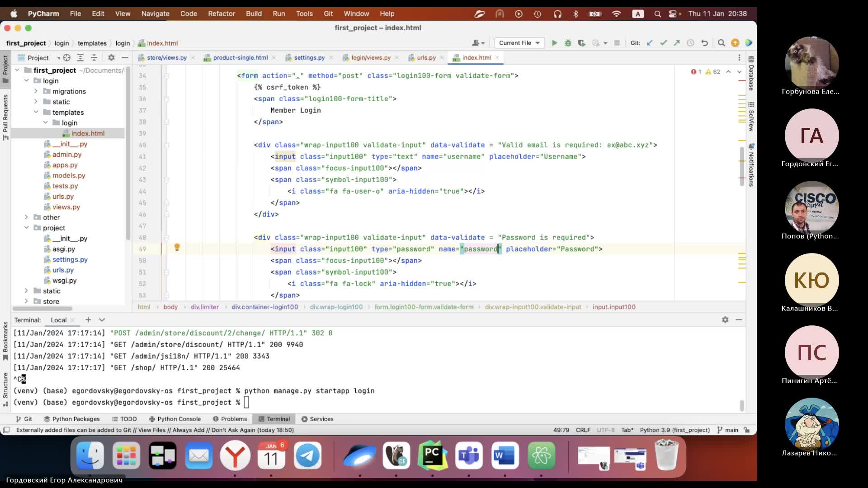
Task: Open Search Everywhere magnifier
Action: click(x=722, y=43)
